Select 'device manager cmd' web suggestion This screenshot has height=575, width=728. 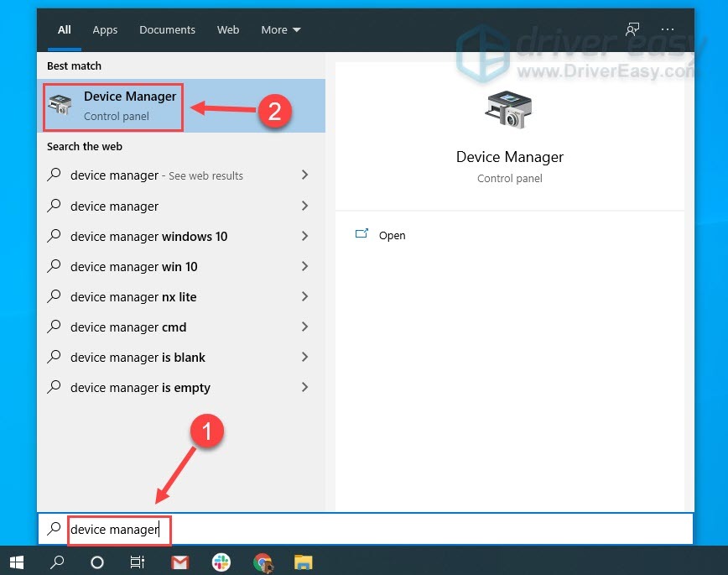click(181, 327)
